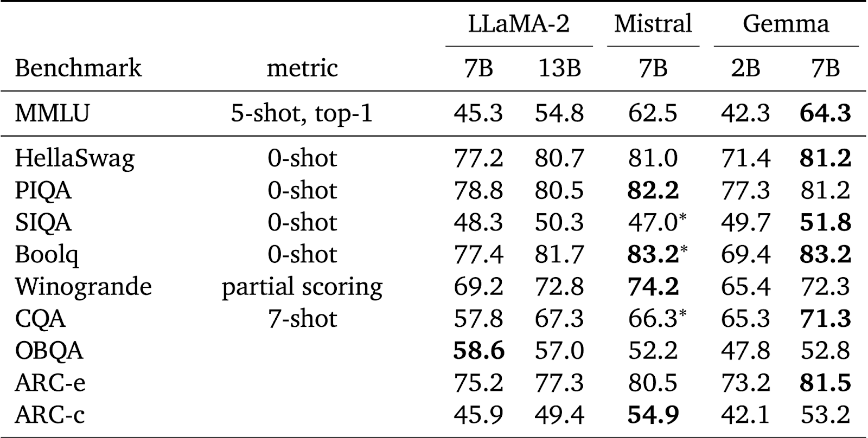The image size is (868, 438).
Task: Click the bold 54.9 ARC-c score
Action: (653, 415)
